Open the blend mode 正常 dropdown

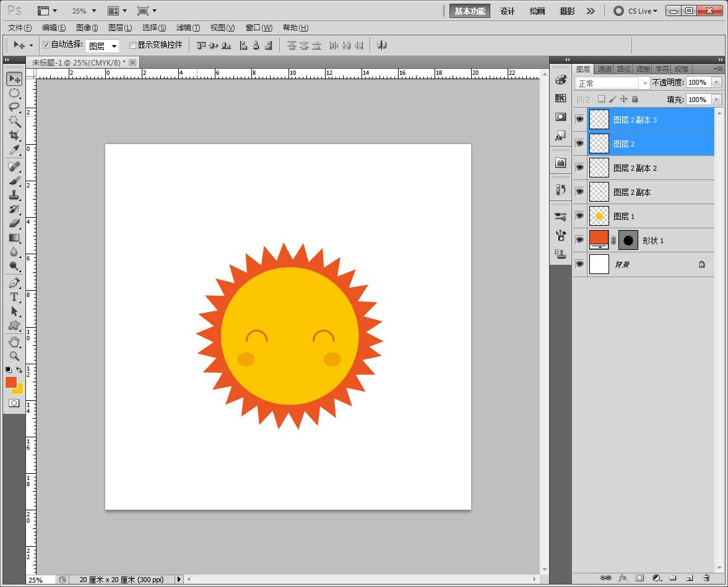pos(612,83)
